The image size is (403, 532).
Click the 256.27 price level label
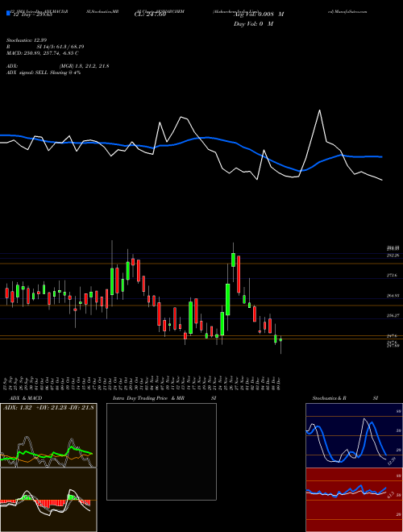pyautogui.click(x=393, y=315)
